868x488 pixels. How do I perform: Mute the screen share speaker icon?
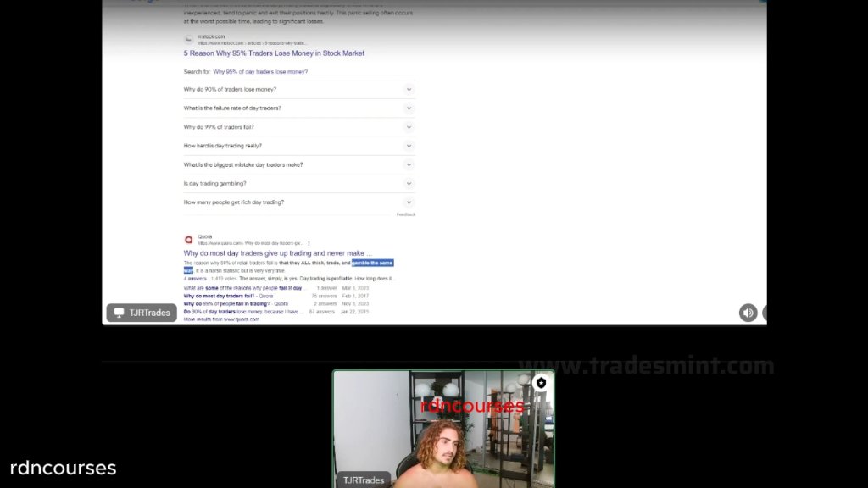[748, 313]
